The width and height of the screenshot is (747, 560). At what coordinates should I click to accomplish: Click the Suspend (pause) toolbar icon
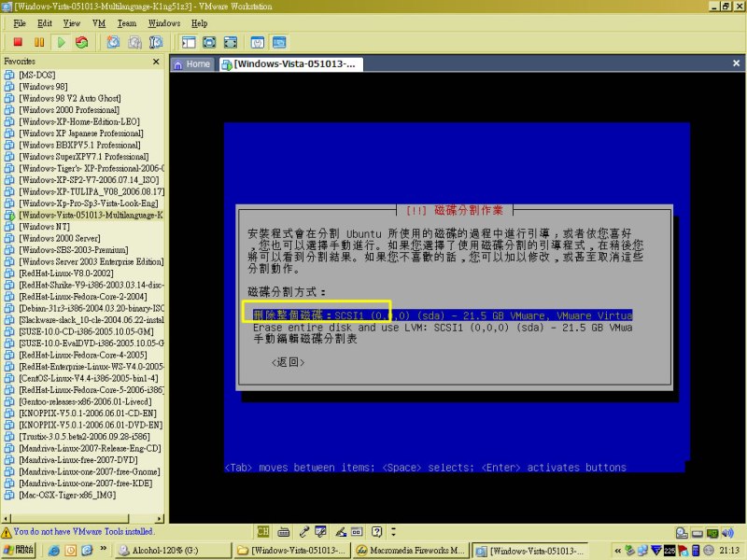pos(39,42)
